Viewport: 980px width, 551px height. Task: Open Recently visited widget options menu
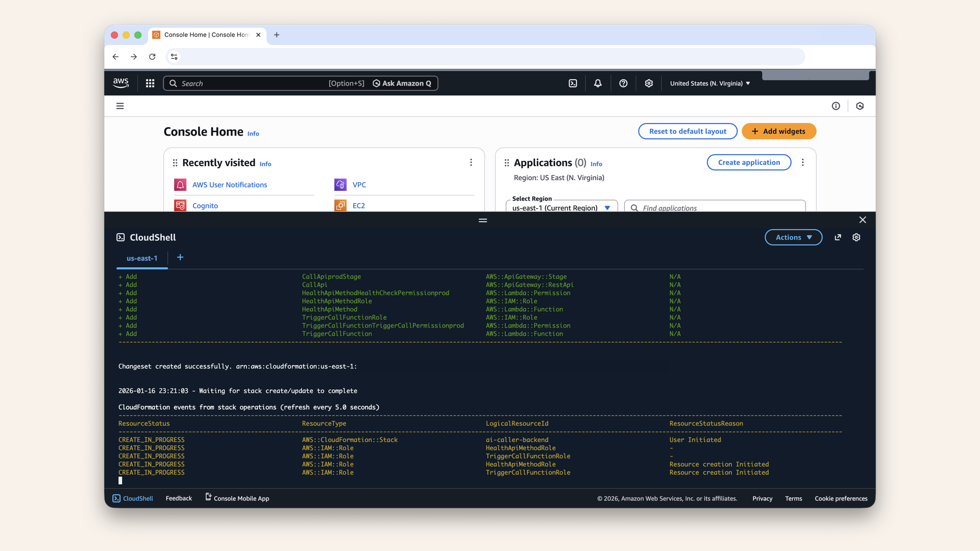[471, 162]
